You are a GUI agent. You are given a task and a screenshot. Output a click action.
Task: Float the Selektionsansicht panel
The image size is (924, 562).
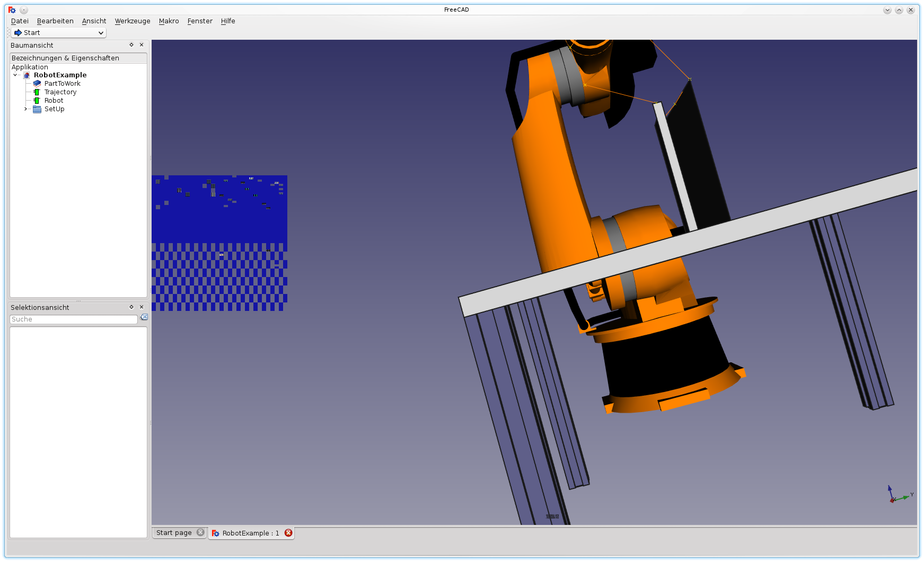131,307
